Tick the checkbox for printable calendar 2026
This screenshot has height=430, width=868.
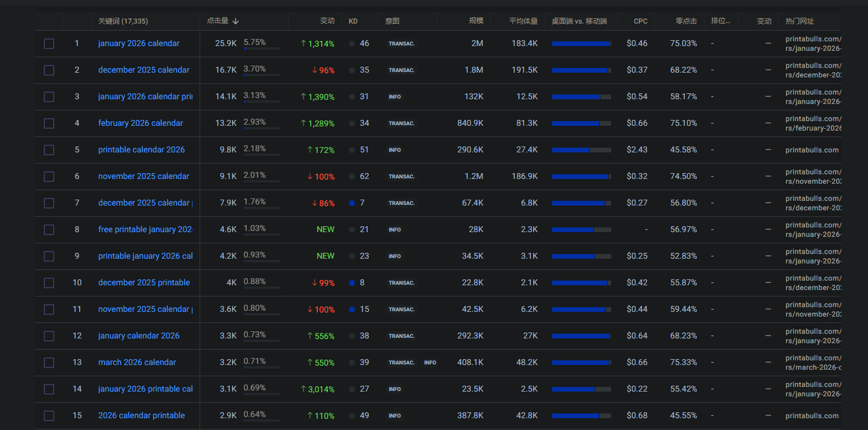pyautogui.click(x=49, y=150)
